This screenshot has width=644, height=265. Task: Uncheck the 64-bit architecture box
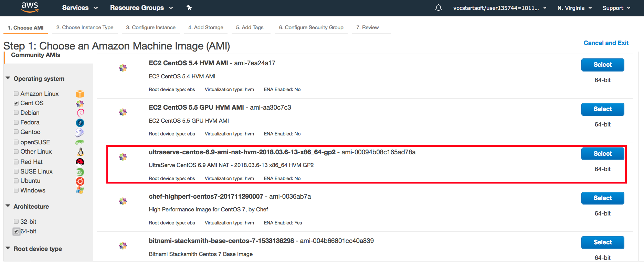coord(16,231)
